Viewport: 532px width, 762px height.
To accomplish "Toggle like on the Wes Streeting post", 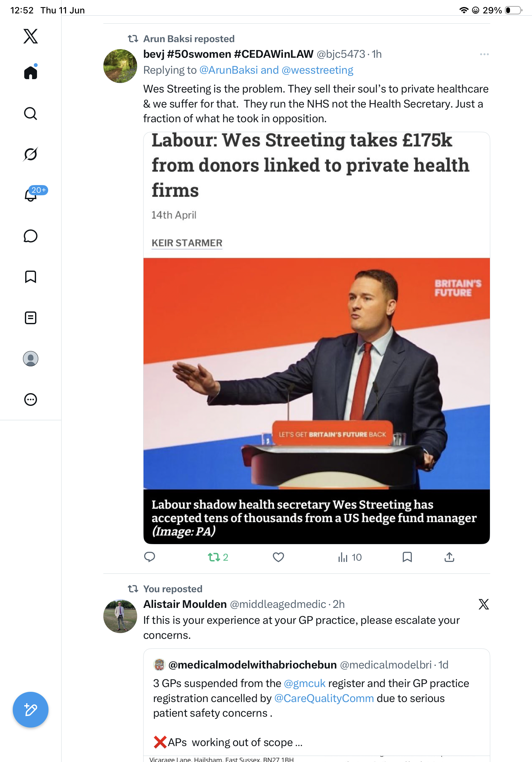I will click(278, 557).
